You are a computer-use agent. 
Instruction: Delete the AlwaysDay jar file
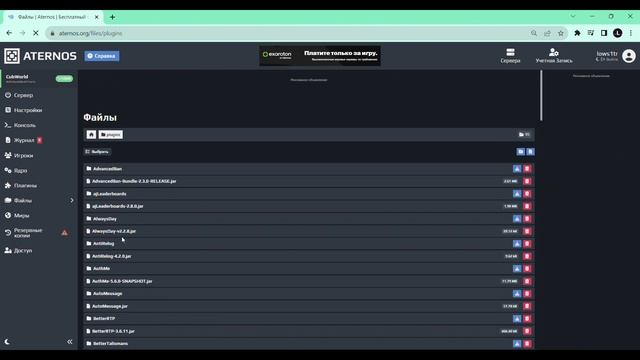tap(527, 231)
